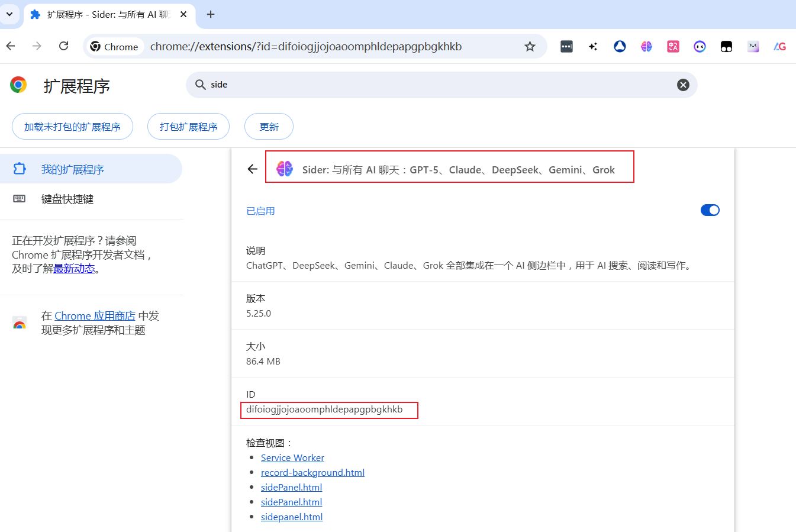Open the Service Worker inspect link
Image resolution: width=796 pixels, height=532 pixels.
coord(292,457)
